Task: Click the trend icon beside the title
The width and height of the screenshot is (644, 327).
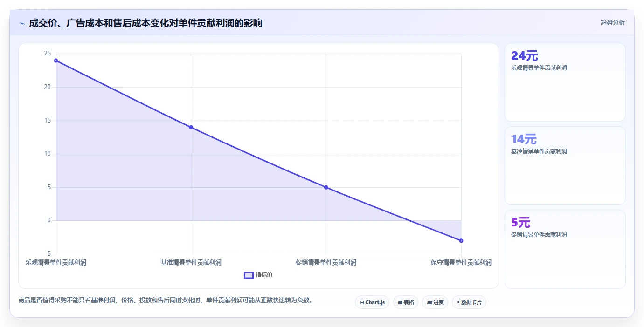Action: [x=22, y=23]
